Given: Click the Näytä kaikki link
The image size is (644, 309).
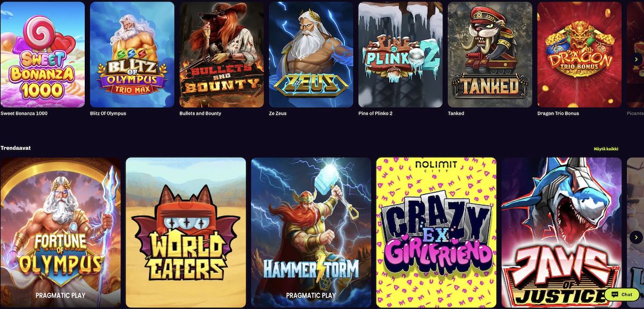Looking at the screenshot, I should [x=605, y=149].
